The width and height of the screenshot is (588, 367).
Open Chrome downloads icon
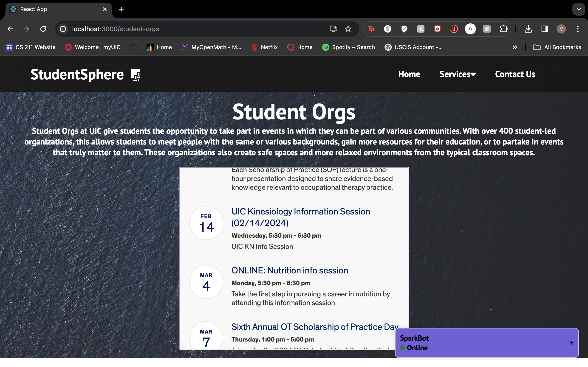pyautogui.click(x=528, y=29)
